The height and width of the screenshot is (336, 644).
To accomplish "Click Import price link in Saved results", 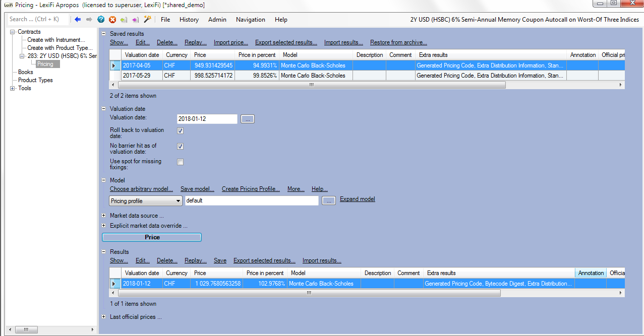I will 231,42.
